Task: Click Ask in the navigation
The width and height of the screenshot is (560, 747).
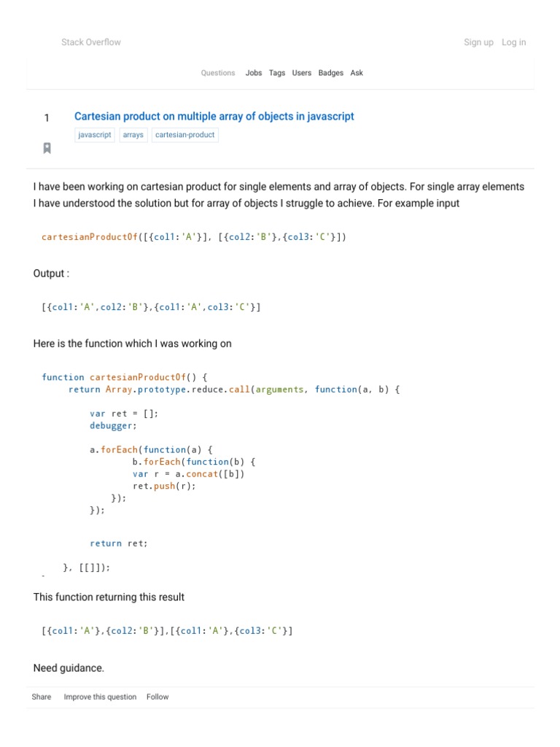Action: (x=357, y=73)
